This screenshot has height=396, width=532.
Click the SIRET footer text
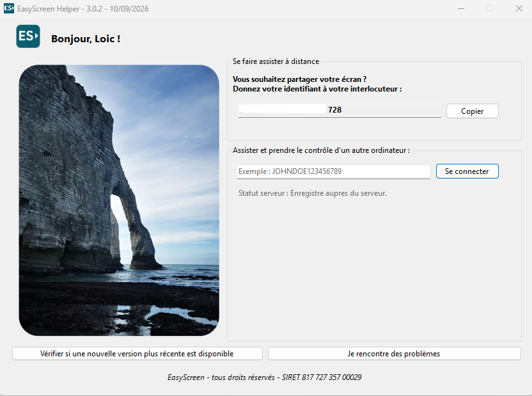(264, 377)
